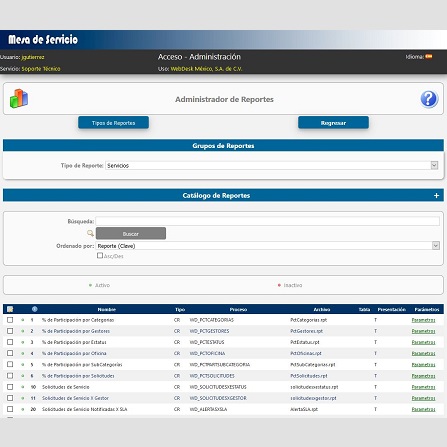Click the blue info icon in table header
This screenshot has width=447, height=447.
[34, 309]
